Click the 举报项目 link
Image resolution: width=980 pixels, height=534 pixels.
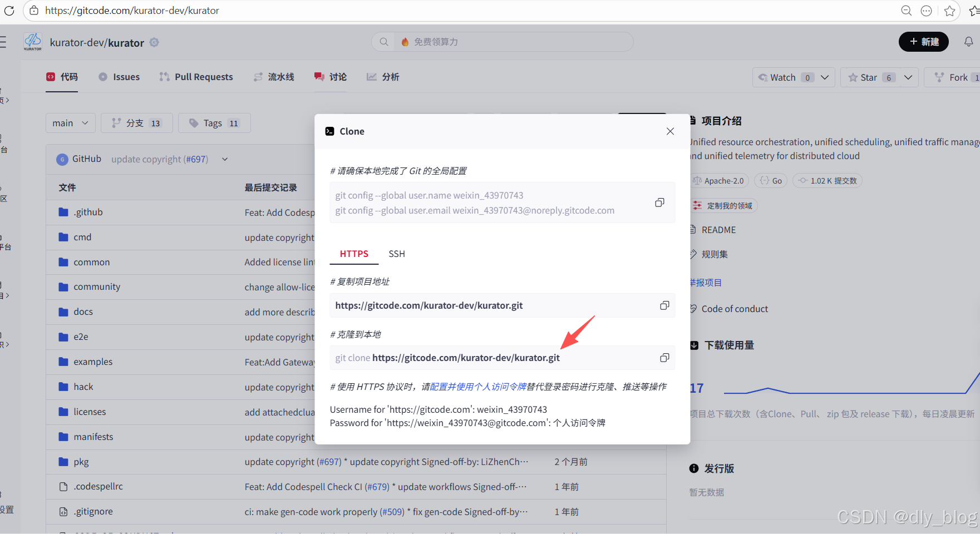pyautogui.click(x=706, y=283)
